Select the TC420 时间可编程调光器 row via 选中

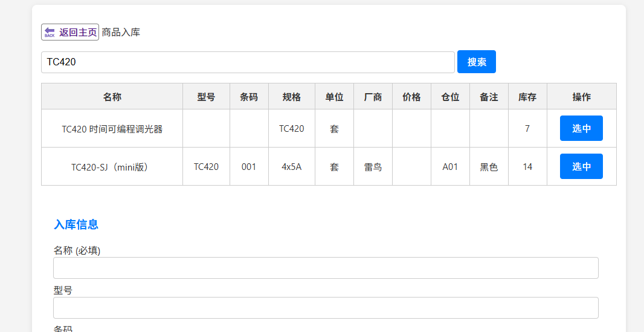click(581, 128)
